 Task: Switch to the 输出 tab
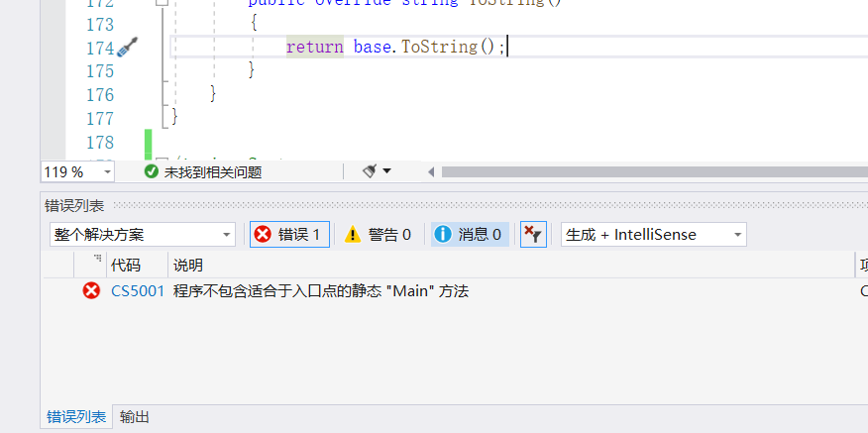134,417
